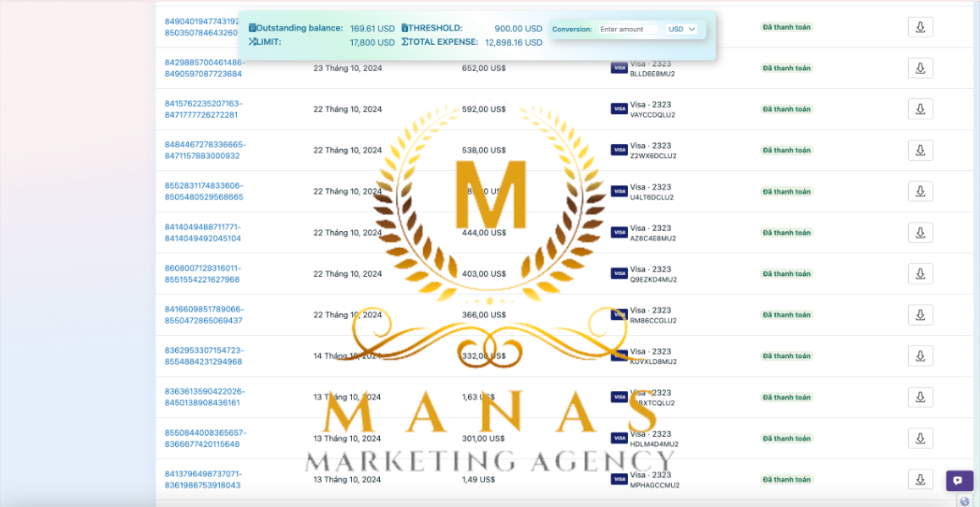Image resolution: width=980 pixels, height=507 pixels.
Task: Click the amount 538,00 US$
Action: 484,150
